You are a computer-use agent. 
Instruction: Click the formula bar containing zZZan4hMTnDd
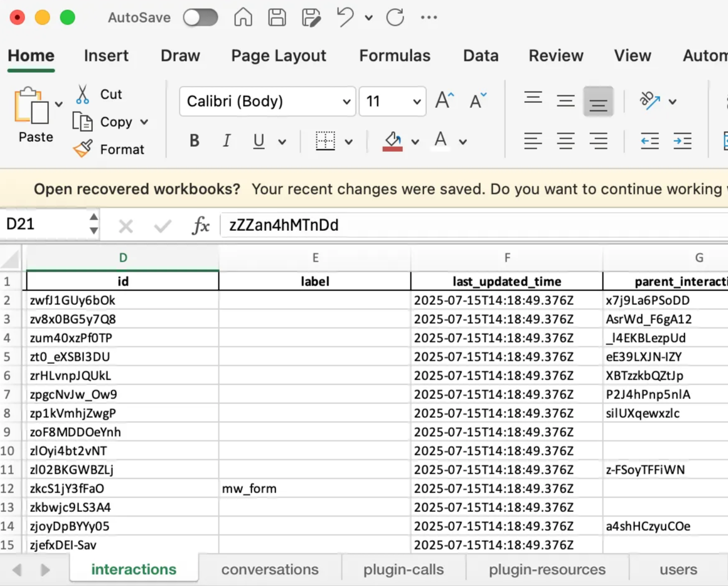[474, 225]
